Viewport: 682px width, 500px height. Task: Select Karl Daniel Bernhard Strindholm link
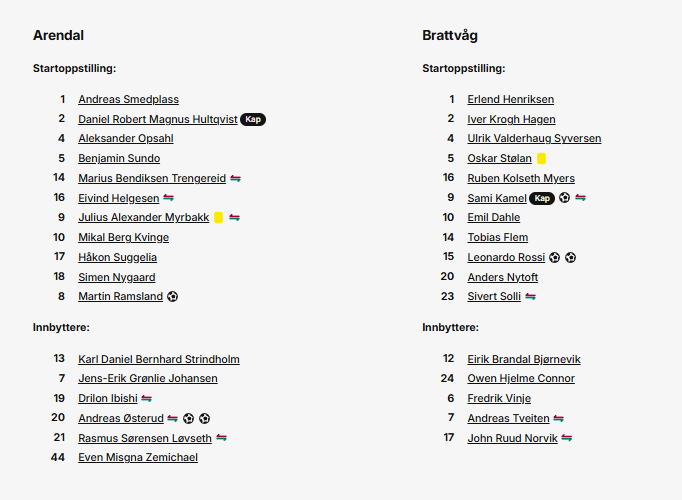click(x=159, y=359)
